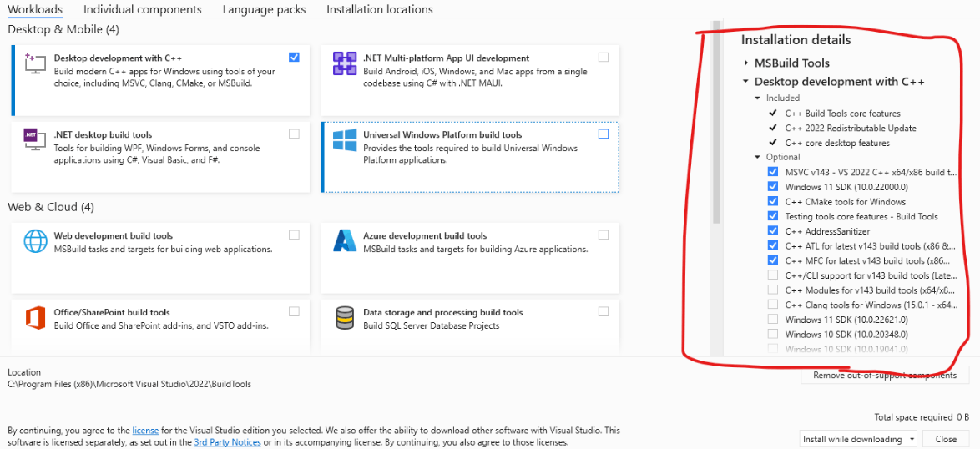This screenshot has width=980, height=449.
Task: Check the Universal Windows Platform build tools workload
Action: click(x=604, y=134)
